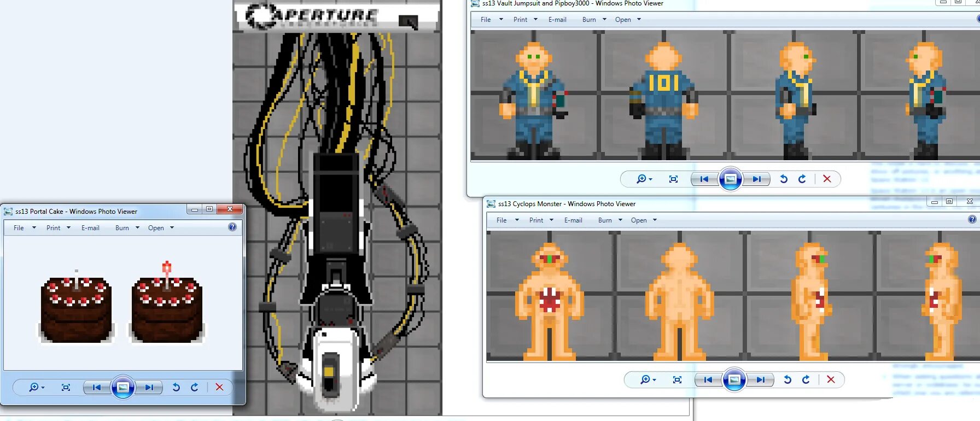
Task: Go to next image in Cyclops Monster viewer
Action: tap(760, 379)
